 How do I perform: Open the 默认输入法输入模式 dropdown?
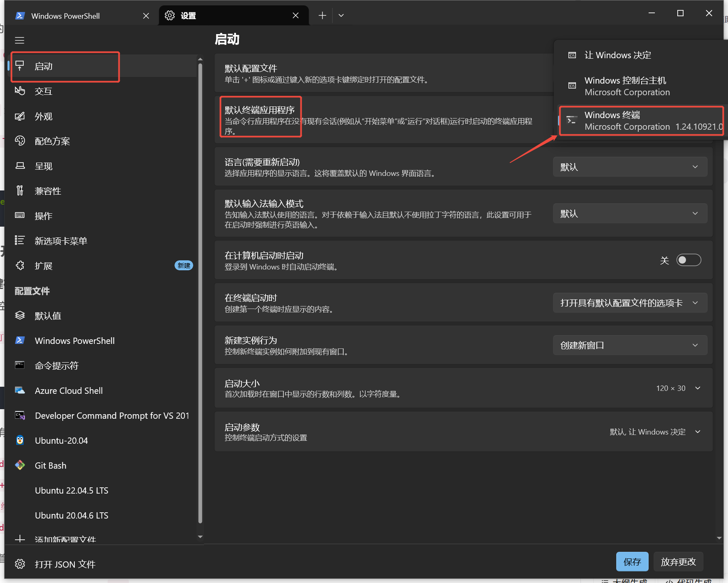pos(630,213)
